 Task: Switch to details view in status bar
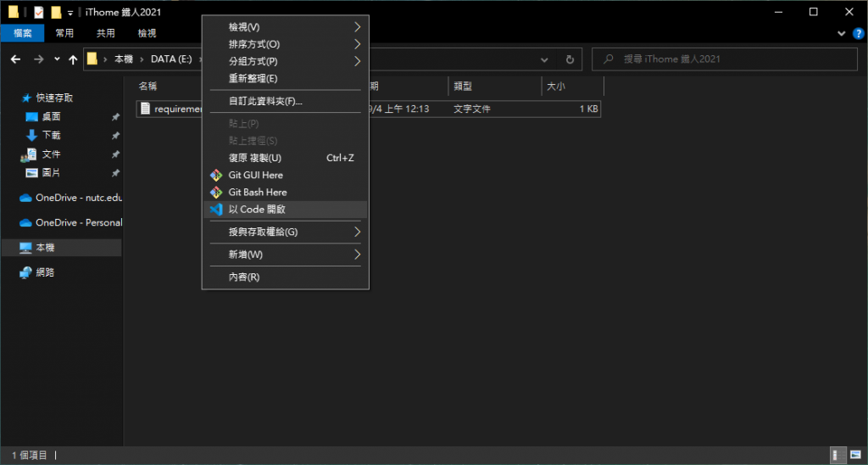pos(838,456)
